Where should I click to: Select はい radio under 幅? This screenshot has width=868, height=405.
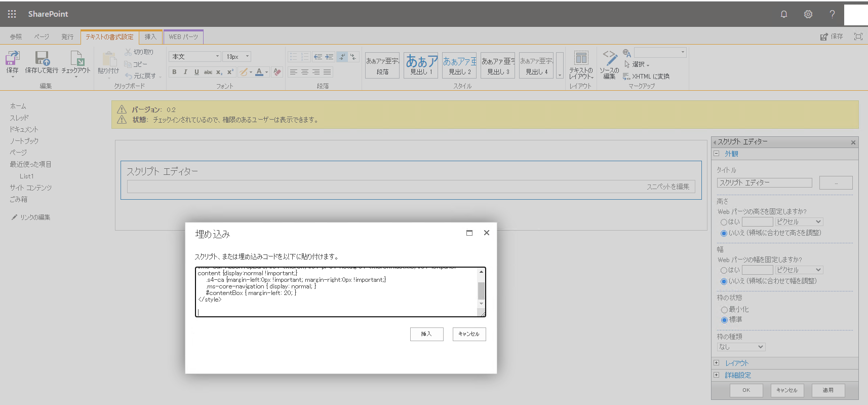724,270
